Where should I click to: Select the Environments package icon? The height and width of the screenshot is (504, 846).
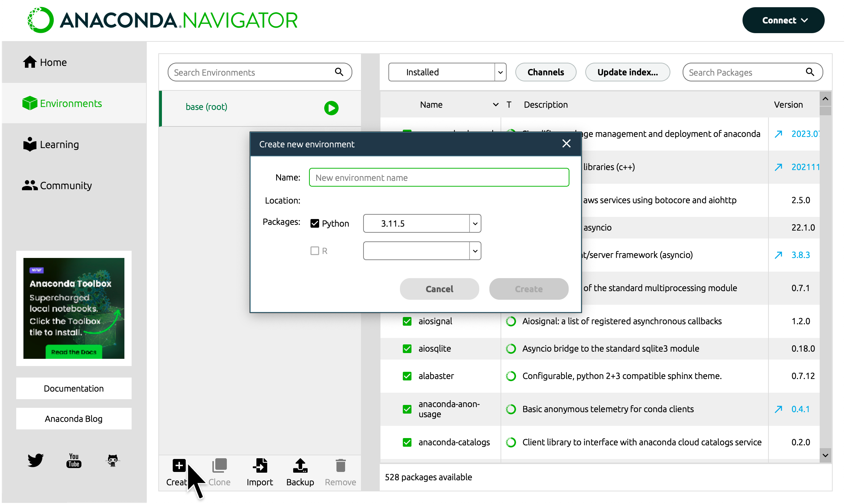(30, 103)
